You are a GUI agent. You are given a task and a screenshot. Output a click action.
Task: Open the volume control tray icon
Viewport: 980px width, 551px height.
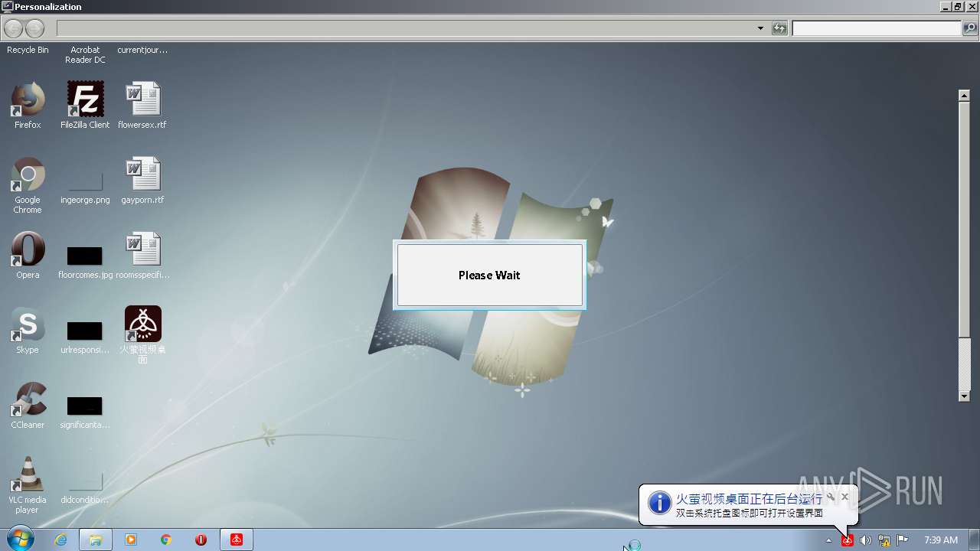point(865,540)
